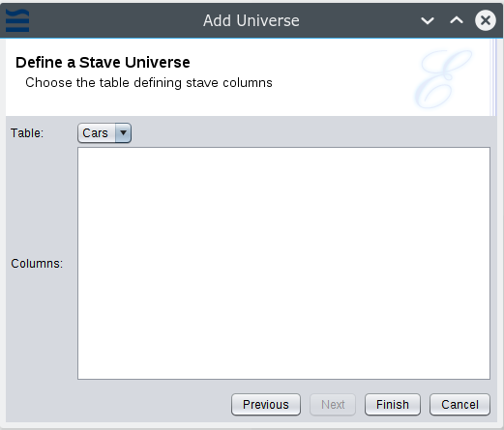The height and width of the screenshot is (430, 504).
Task: Close the Add Universe dialog with X
Action: point(486,20)
